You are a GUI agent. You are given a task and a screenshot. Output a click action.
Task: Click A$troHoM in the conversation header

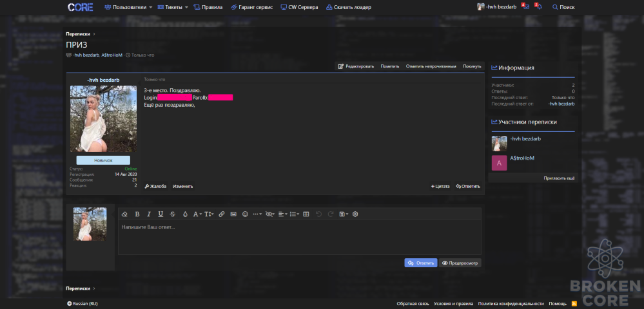pyautogui.click(x=112, y=55)
